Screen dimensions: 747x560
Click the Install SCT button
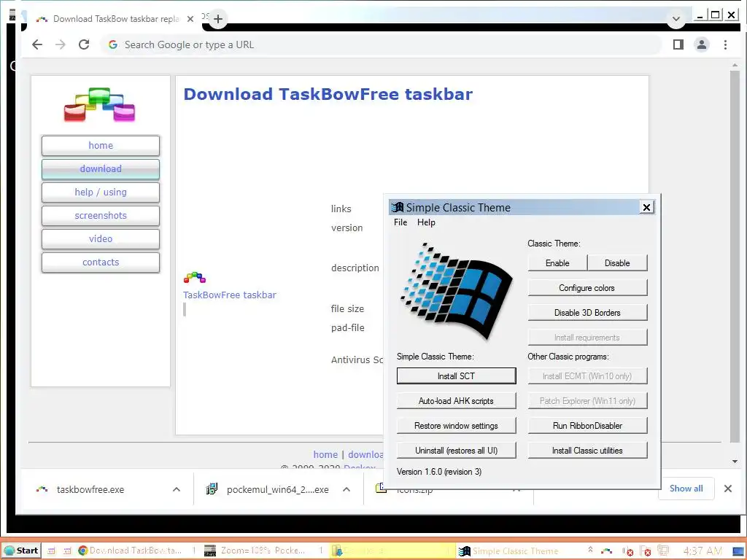coord(457,376)
